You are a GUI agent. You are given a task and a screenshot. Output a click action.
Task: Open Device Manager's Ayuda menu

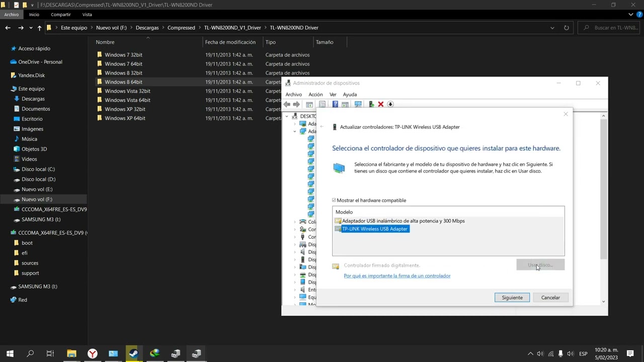click(350, 95)
